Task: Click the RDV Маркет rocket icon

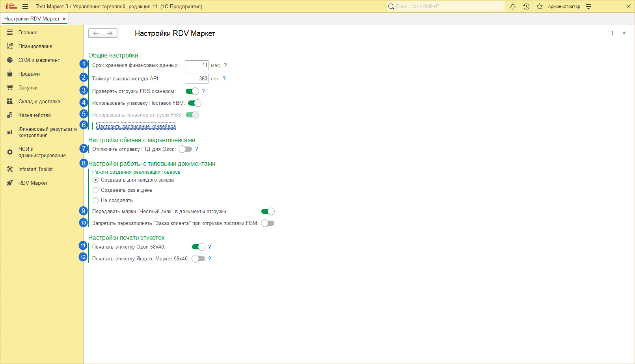Action: click(x=10, y=183)
